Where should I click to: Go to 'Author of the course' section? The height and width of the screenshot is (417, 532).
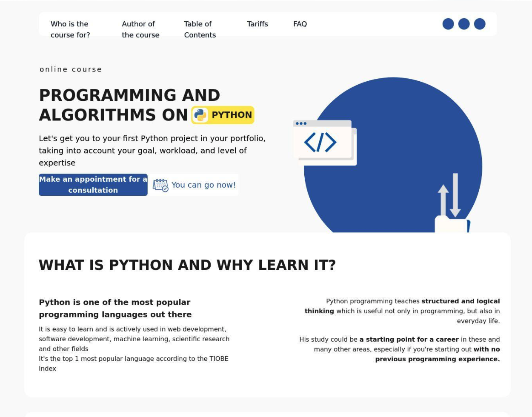click(140, 29)
